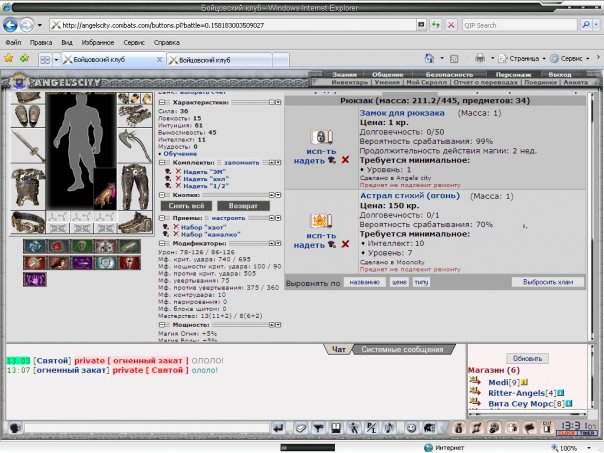
Task: Remove the "ЭМ" set with red X
Action: [x=178, y=172]
